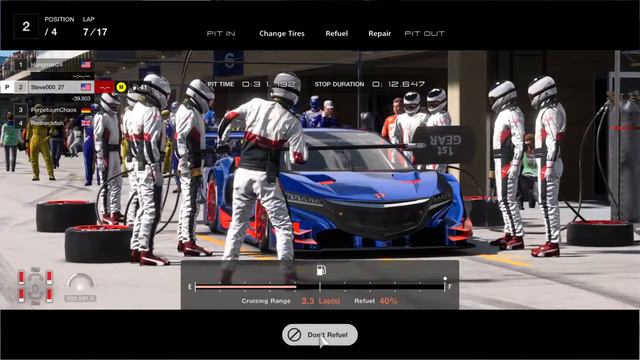This screenshot has width=640, height=360.
Task: Select the Repair pit step
Action: 380,33
